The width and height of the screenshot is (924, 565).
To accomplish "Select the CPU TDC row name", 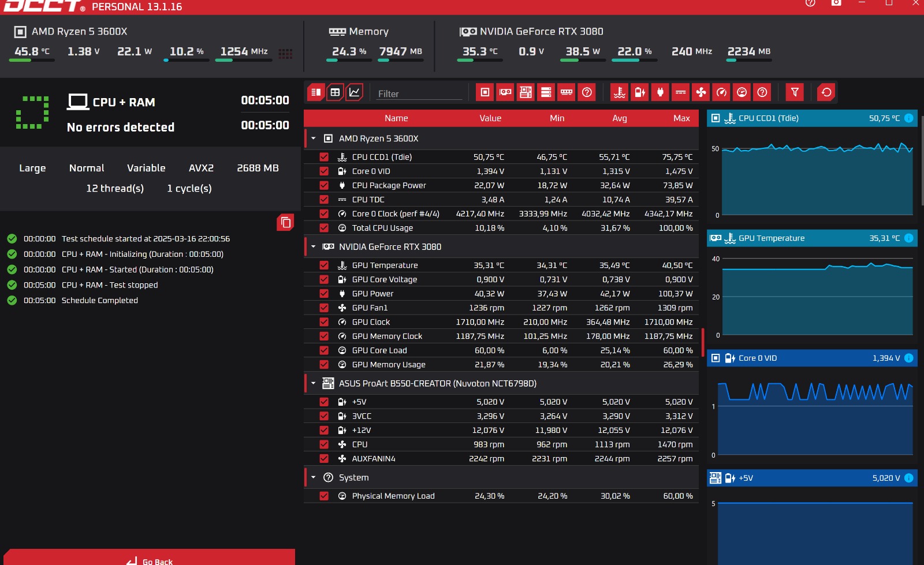I will pyautogui.click(x=368, y=200).
